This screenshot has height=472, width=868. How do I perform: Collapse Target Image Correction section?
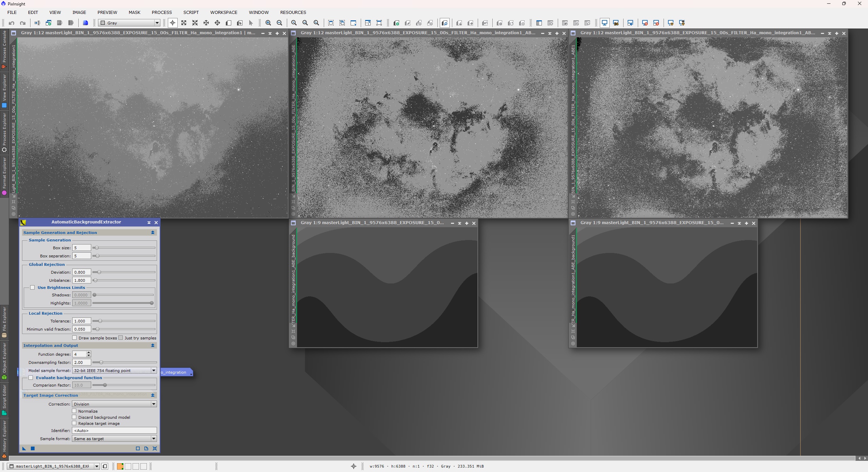pyautogui.click(x=153, y=395)
